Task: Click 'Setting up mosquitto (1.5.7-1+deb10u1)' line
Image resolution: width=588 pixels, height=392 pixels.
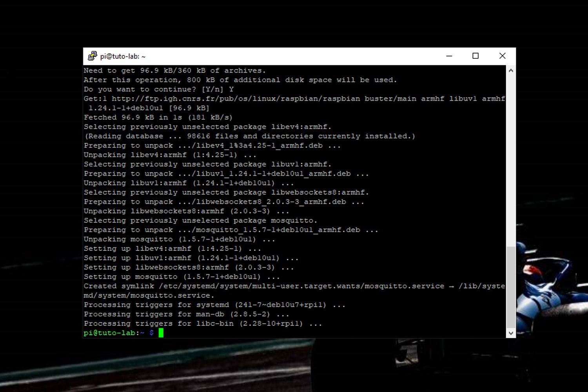Action: tap(181, 277)
